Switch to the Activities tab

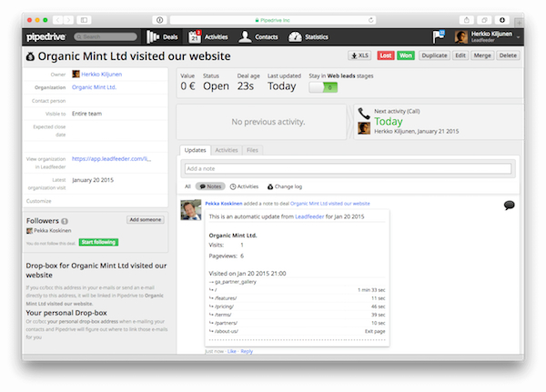pos(227,150)
